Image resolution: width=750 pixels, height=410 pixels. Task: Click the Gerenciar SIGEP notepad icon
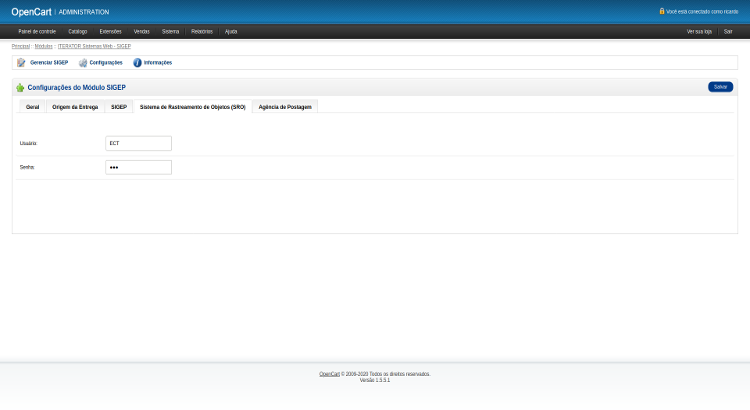tap(21, 63)
